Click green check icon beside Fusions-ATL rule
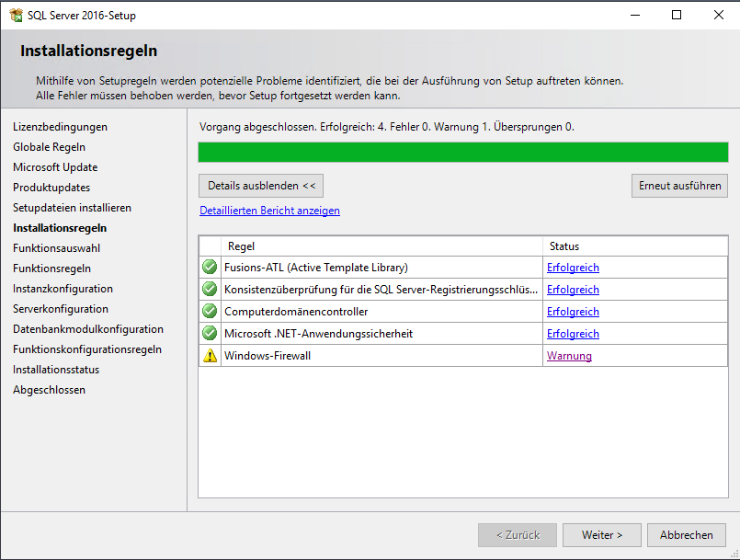 click(210, 268)
